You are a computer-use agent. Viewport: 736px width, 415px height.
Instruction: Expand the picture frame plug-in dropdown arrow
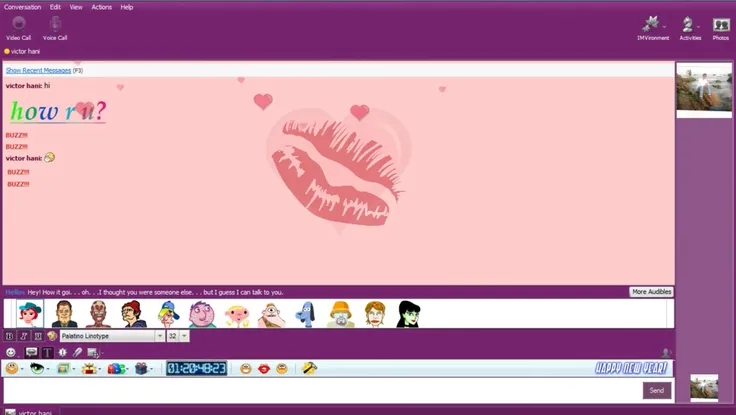tap(73, 369)
